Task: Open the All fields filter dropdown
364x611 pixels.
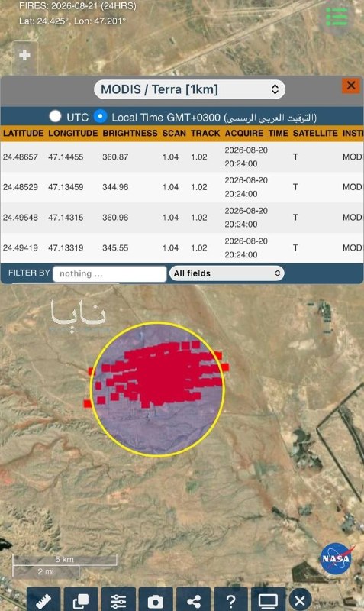Action: pyautogui.click(x=227, y=273)
